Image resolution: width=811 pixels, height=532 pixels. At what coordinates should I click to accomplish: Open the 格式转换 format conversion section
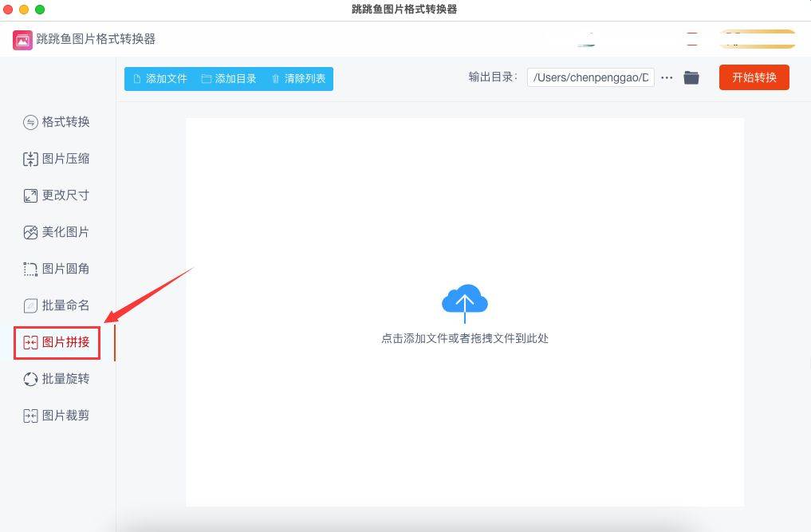pyautogui.click(x=57, y=122)
